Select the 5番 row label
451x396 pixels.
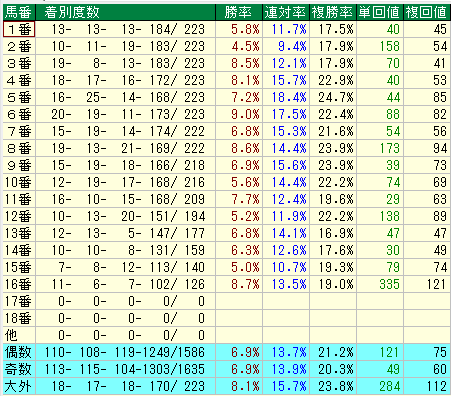click(x=19, y=97)
